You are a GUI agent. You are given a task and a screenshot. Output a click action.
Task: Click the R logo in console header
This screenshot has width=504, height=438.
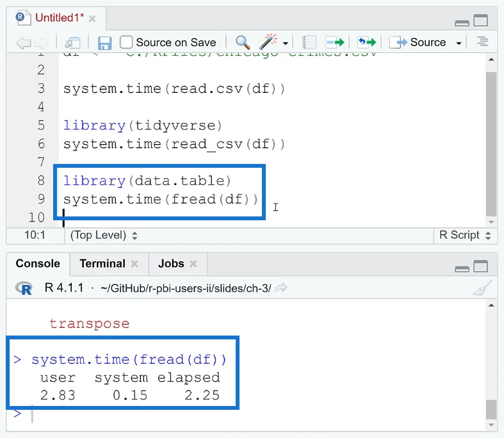point(24,288)
